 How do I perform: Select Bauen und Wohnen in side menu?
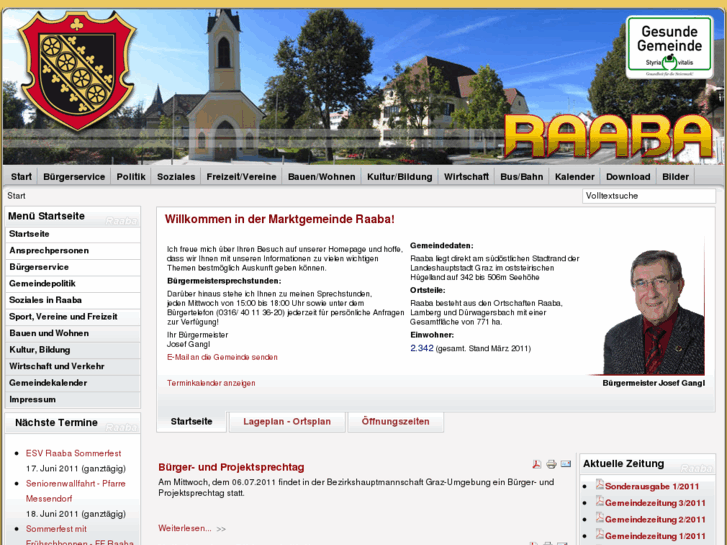tap(73, 333)
